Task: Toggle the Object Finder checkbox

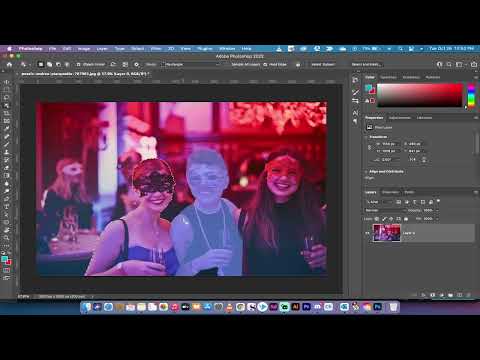Action: [x=79, y=64]
